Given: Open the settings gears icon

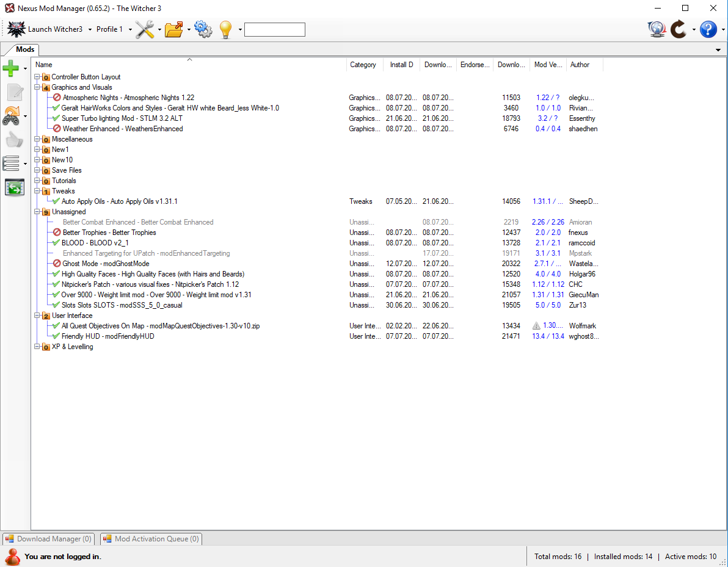Looking at the screenshot, I should click(203, 29).
